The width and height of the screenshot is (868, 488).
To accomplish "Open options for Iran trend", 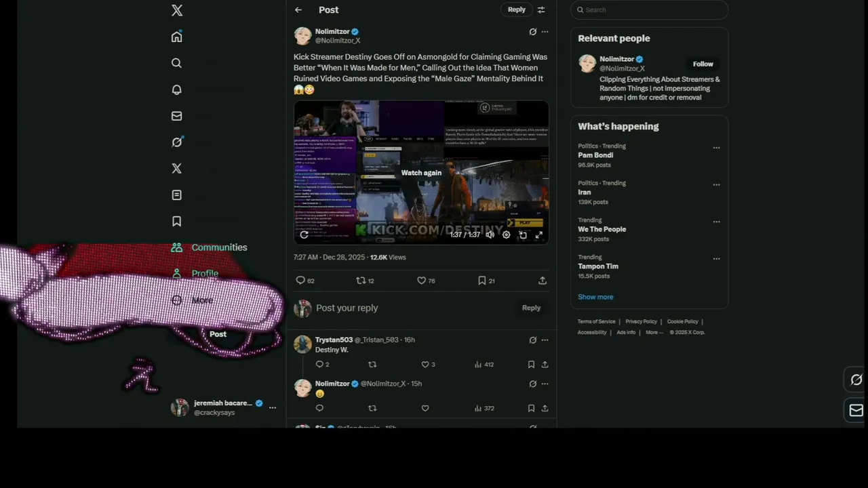I will 716,185.
